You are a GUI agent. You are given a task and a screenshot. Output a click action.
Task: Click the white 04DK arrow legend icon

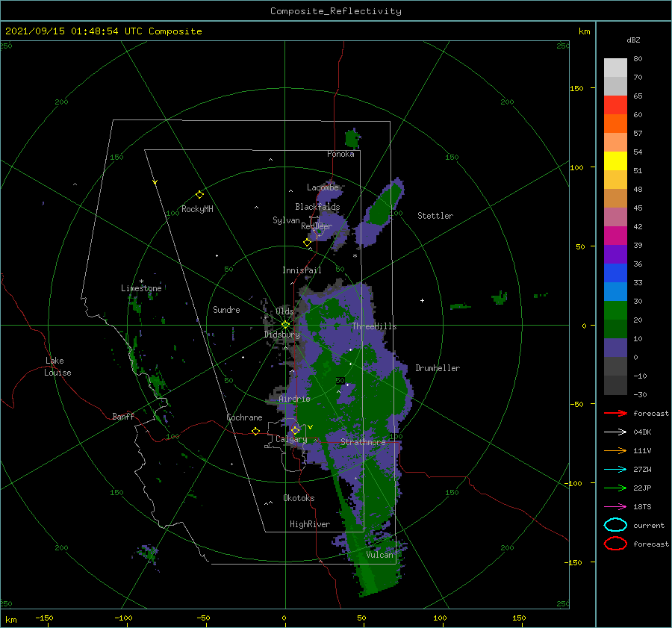pos(615,432)
